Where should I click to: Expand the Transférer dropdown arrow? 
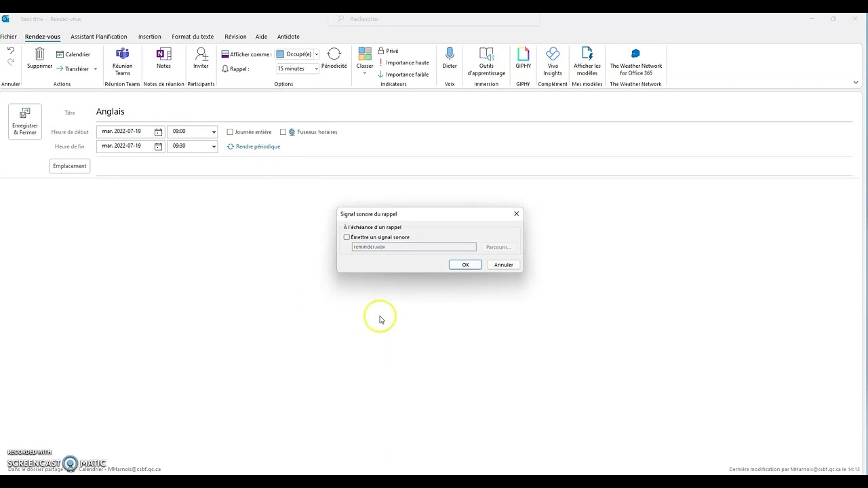[x=95, y=69]
